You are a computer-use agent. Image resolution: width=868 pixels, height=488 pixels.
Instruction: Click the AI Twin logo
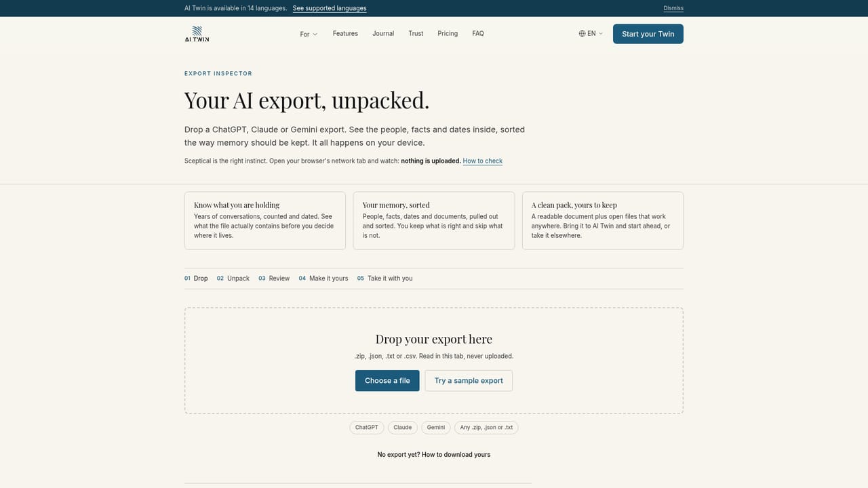[197, 34]
